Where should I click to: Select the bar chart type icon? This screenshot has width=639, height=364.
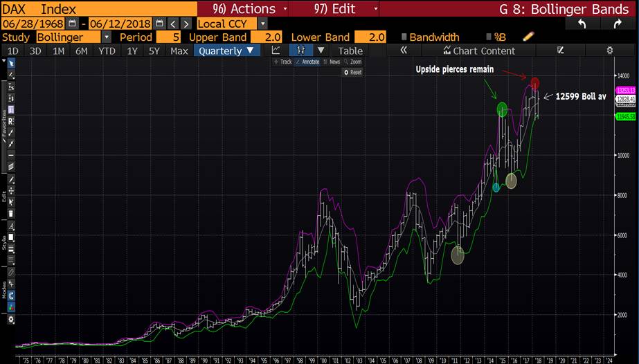[300, 50]
